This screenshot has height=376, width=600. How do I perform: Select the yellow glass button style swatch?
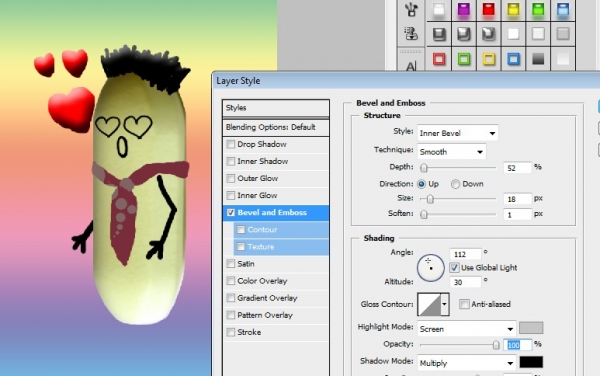[x=513, y=9]
